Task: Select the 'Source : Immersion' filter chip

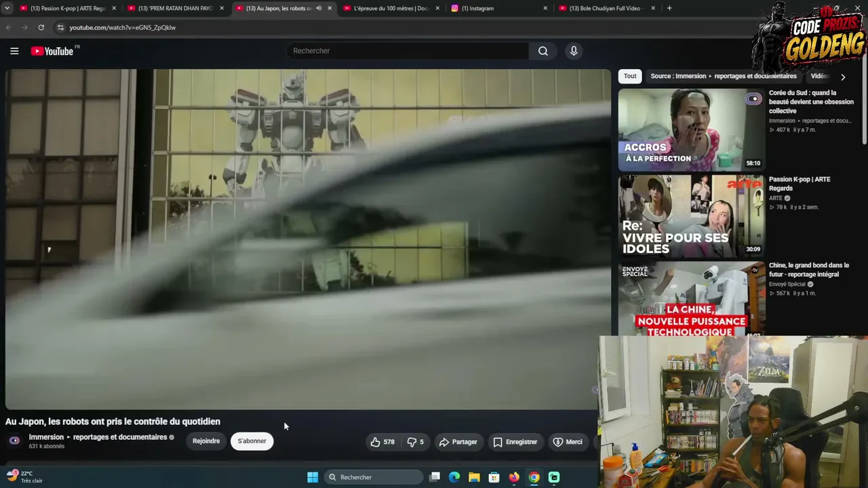Action: 724,77
